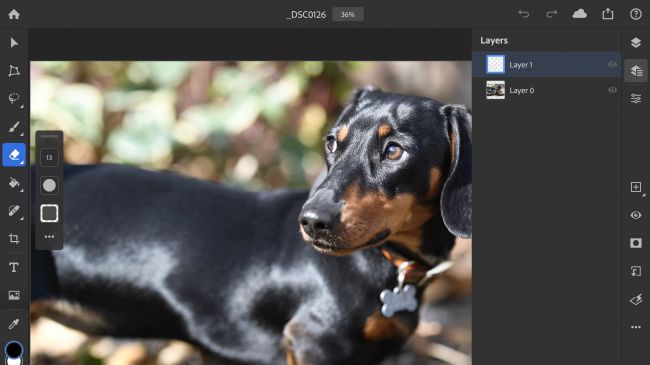Screen dimensions: 650x365
Task: Select the Move tool
Action: click(14, 43)
